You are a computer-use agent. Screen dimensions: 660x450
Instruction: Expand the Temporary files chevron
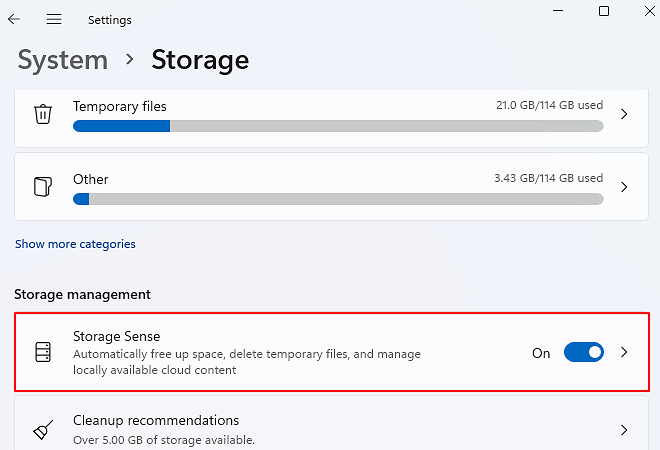624,114
